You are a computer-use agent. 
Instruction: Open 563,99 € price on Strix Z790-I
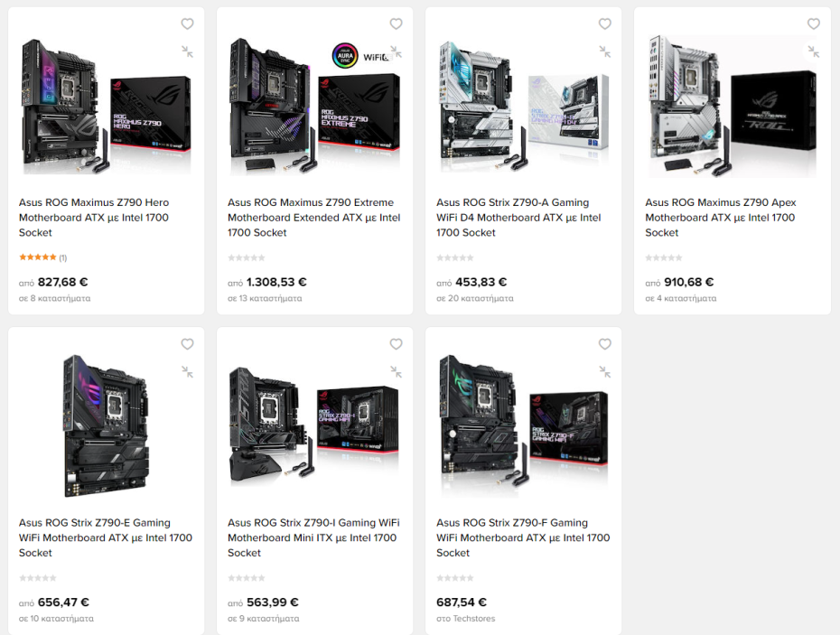(x=272, y=602)
